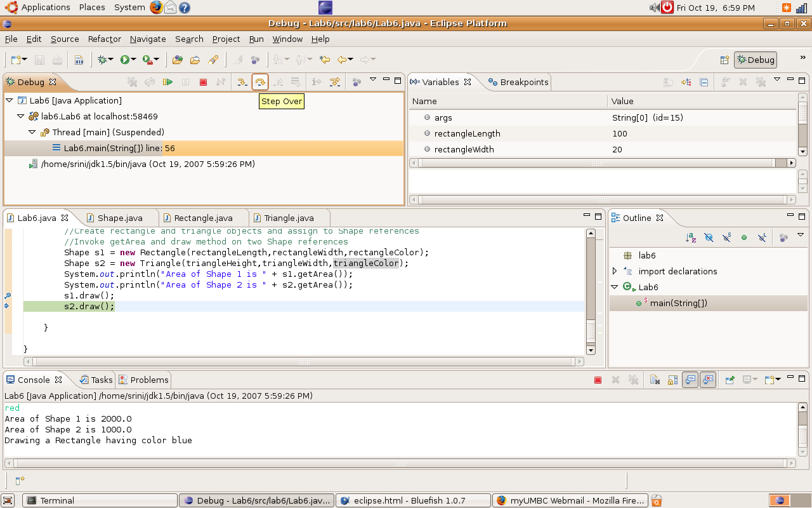Viewport: 812px width, 508px height.
Task: Click Collapse All icon in Variables view
Action: (704, 82)
